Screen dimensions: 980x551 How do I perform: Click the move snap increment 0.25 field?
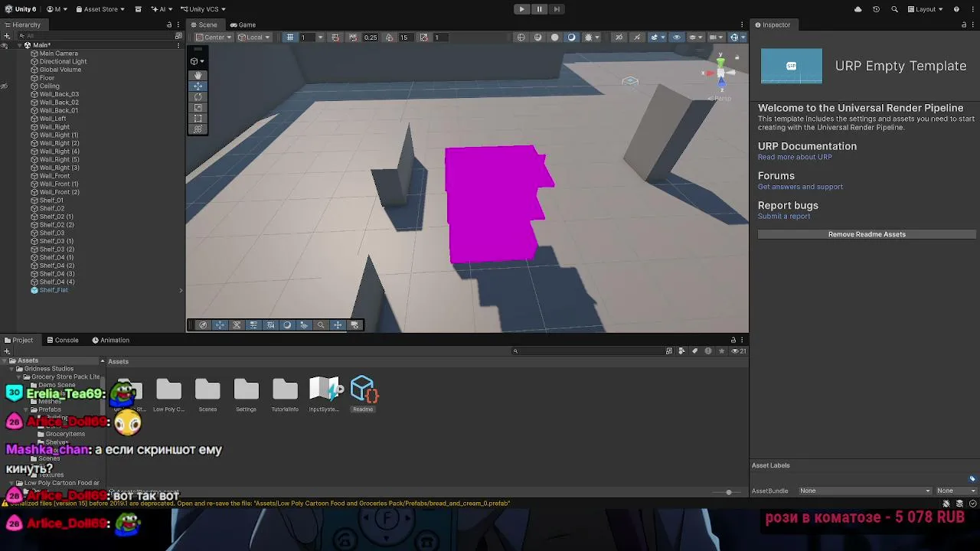pyautogui.click(x=371, y=37)
